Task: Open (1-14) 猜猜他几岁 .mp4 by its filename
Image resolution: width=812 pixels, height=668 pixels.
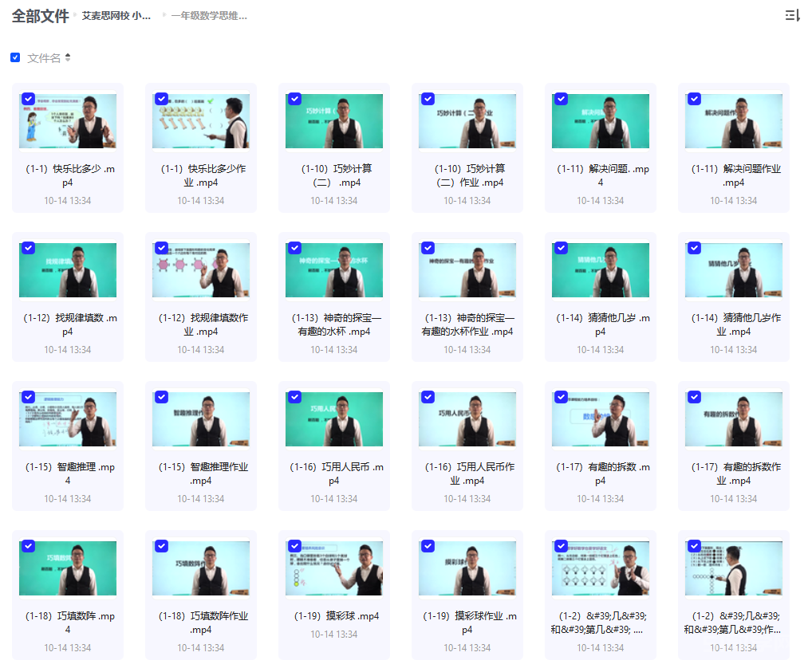Action: coord(600,324)
